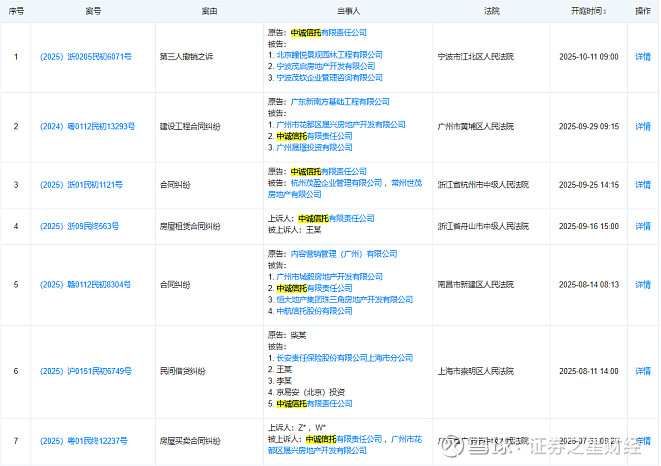Select court 浙江省杭州市中级人民法院

pos(483,185)
